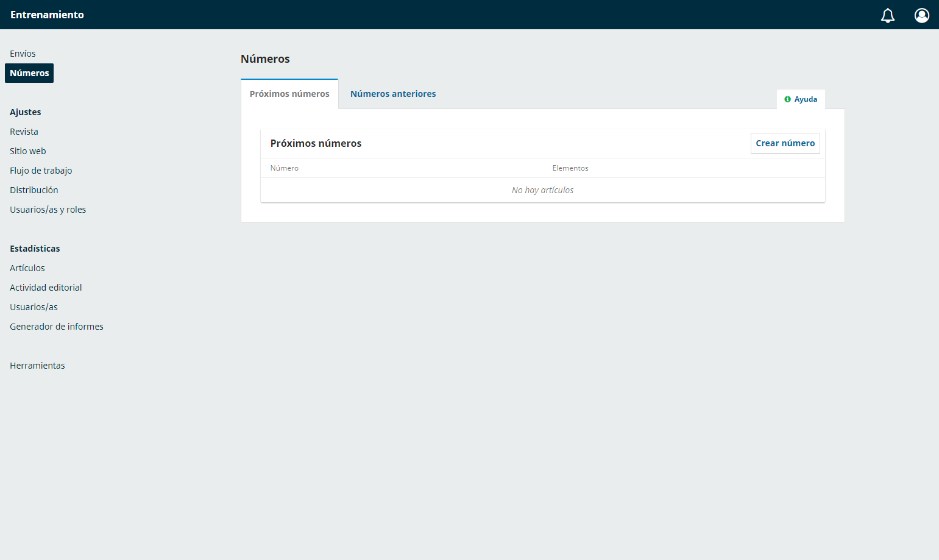Click the Próximos números panel heading
939x560 pixels.
pyautogui.click(x=316, y=143)
